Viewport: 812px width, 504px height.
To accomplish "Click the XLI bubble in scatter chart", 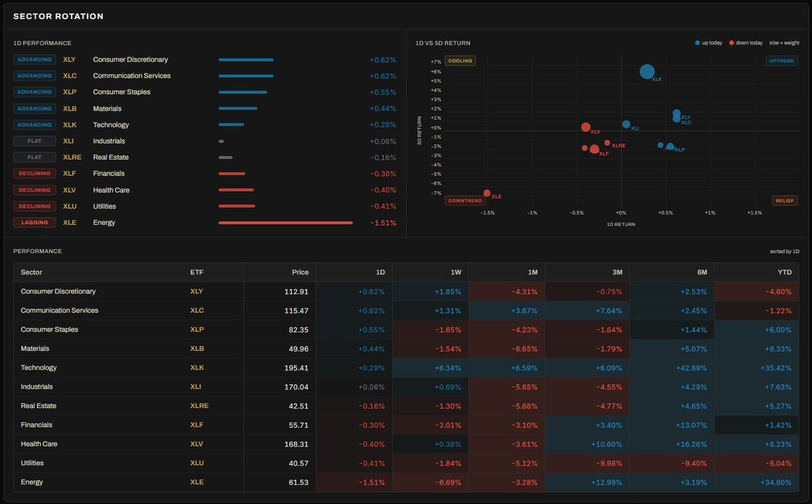I will pyautogui.click(x=626, y=124).
